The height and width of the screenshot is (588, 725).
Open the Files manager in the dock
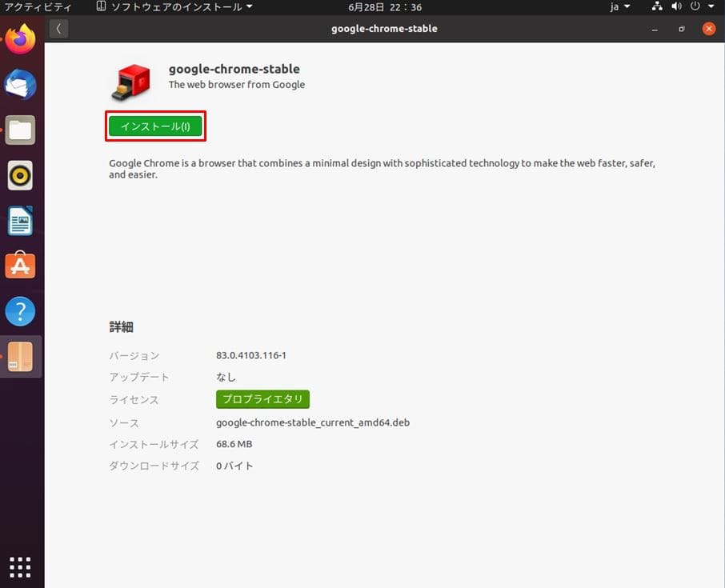click(x=20, y=130)
